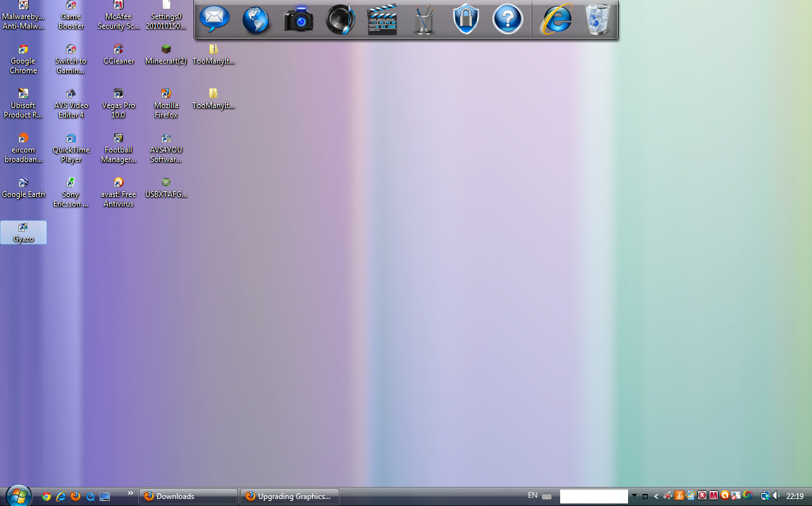Launch Internet Explorer from the dock
Screen dimensions: 812x506
tap(556, 19)
